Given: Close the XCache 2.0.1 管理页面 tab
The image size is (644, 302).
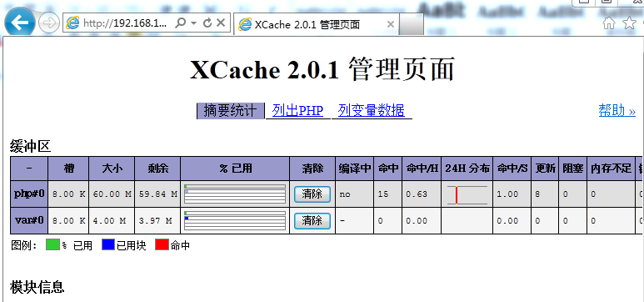Looking at the screenshot, I should 391,25.
